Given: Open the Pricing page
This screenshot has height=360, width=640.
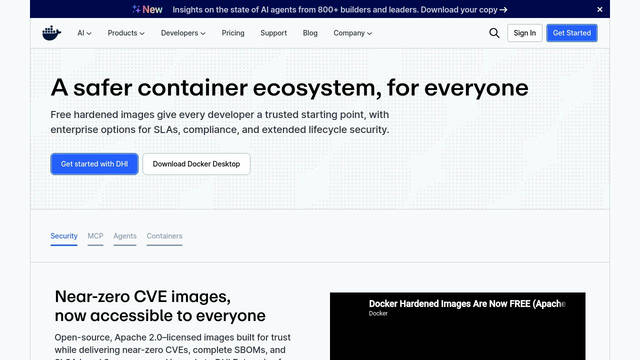Looking at the screenshot, I should 233,33.
